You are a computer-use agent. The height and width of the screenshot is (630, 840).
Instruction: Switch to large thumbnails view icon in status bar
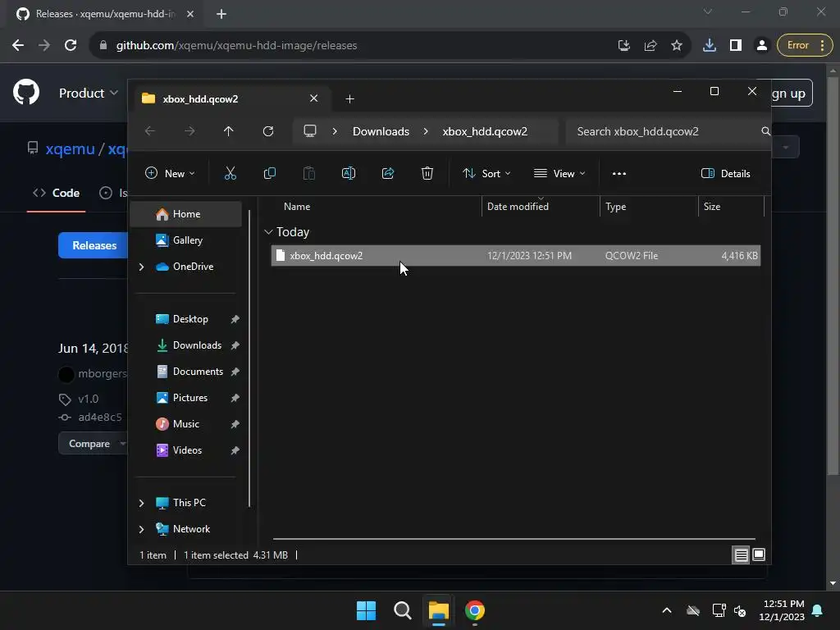(759, 555)
